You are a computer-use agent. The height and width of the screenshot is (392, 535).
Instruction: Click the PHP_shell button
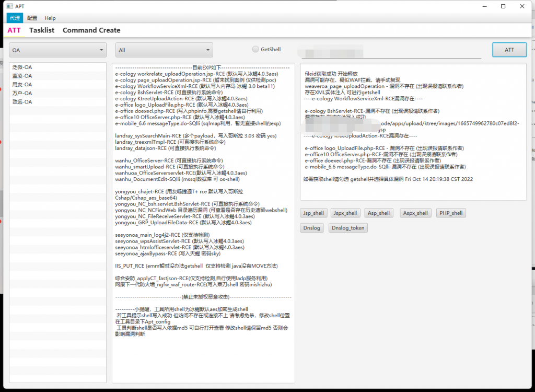451,213
